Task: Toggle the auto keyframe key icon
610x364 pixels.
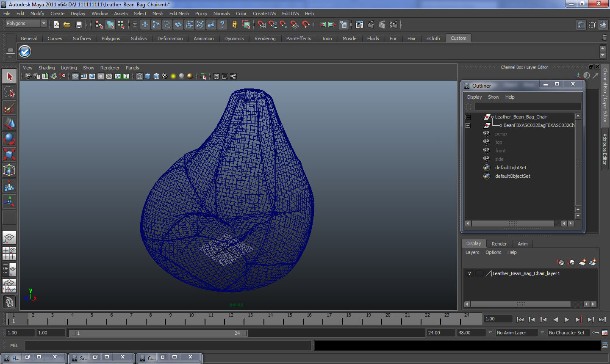Action: pos(596,333)
